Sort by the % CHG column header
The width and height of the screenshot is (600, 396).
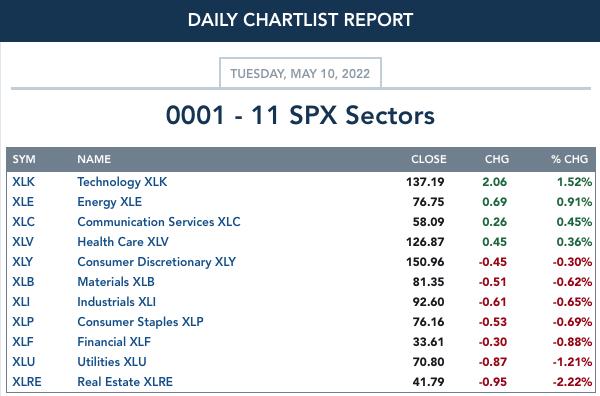[569, 159]
